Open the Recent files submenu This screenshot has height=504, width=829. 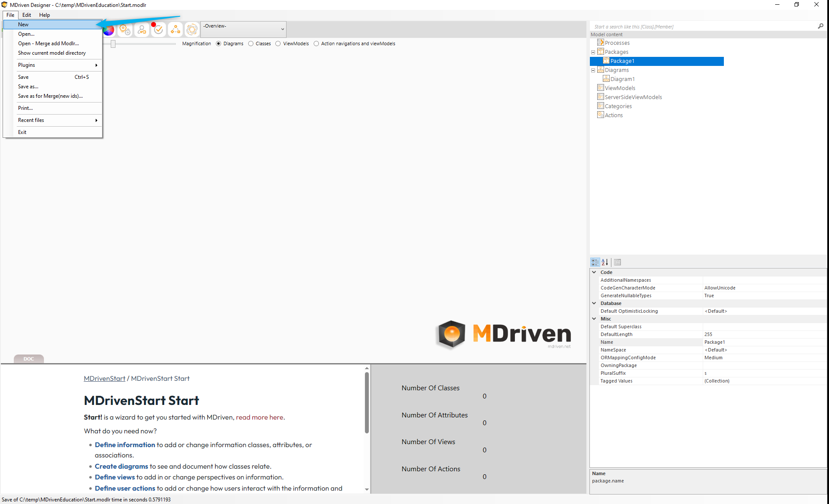pos(31,120)
